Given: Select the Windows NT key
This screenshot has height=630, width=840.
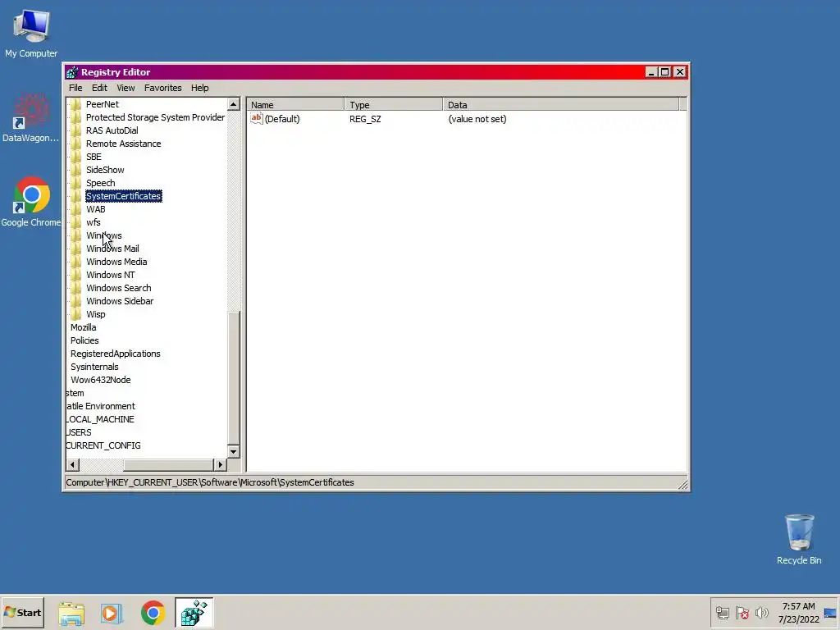Looking at the screenshot, I should [x=111, y=275].
